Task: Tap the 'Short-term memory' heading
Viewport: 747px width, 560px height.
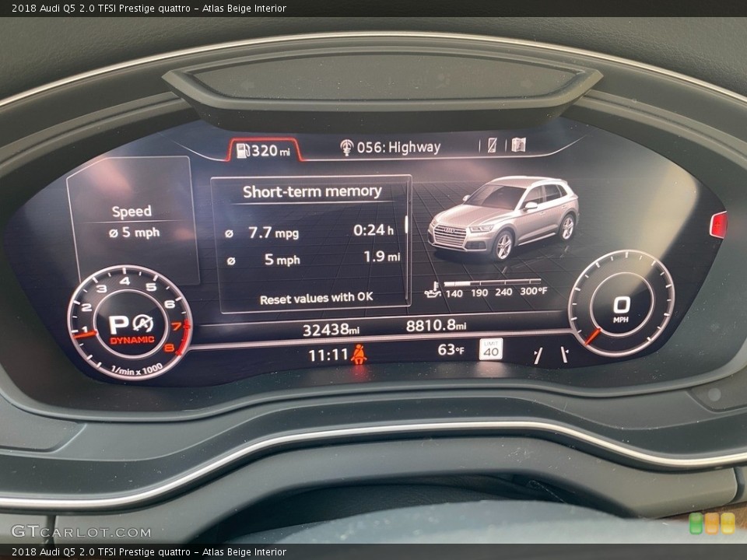Action: click(x=312, y=191)
